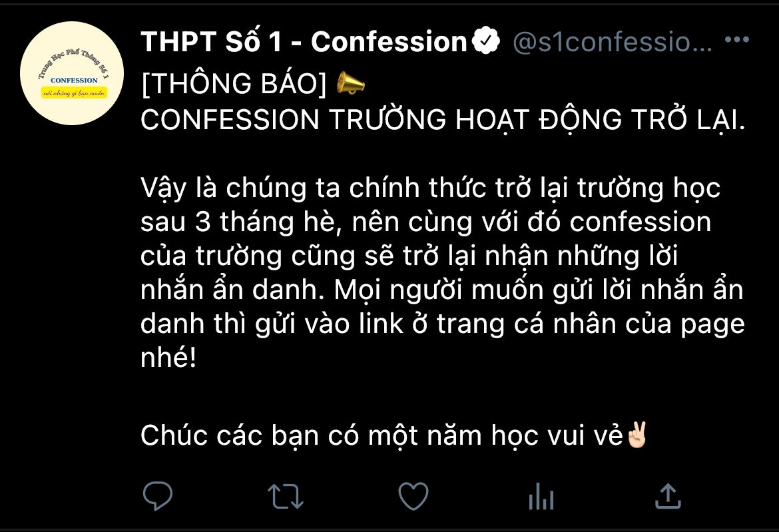Viewport: 779px width, 532px height.
Task: Like the tweet with the heart icon
Action: coord(413,496)
